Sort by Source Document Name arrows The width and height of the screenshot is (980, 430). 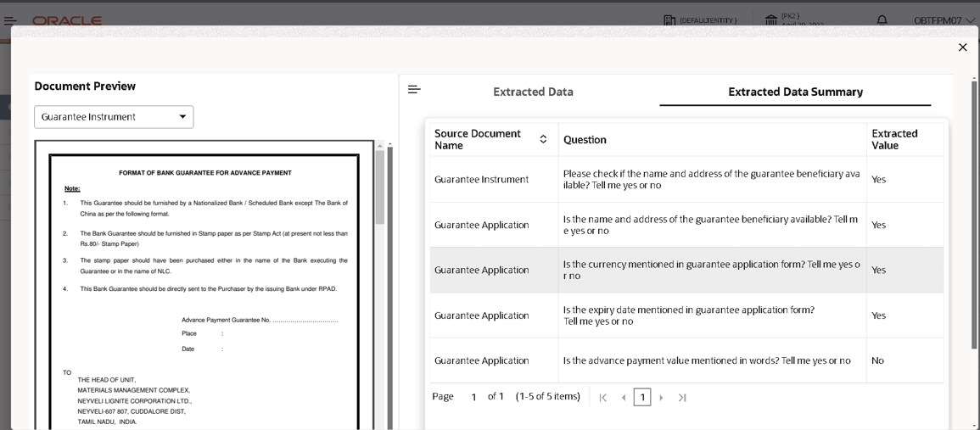543,139
